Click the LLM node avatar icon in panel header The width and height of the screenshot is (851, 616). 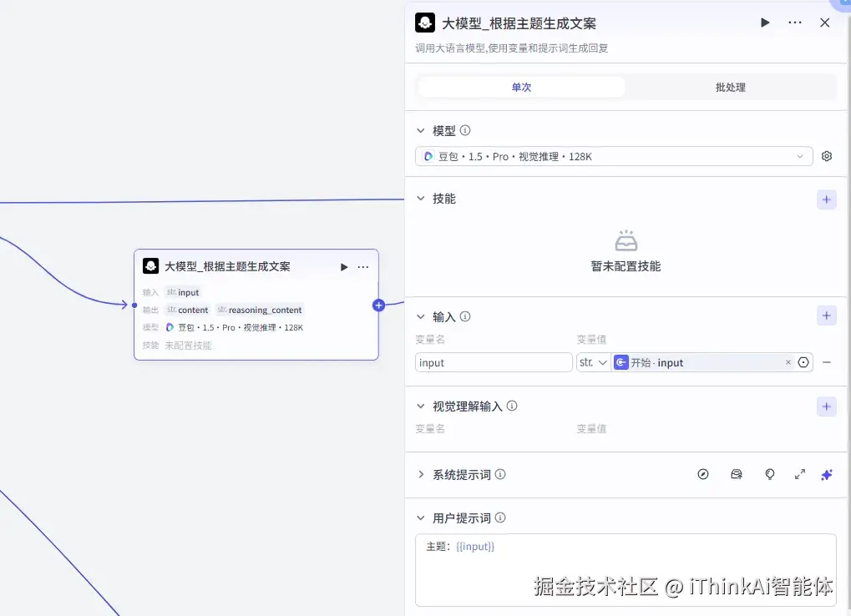click(425, 23)
